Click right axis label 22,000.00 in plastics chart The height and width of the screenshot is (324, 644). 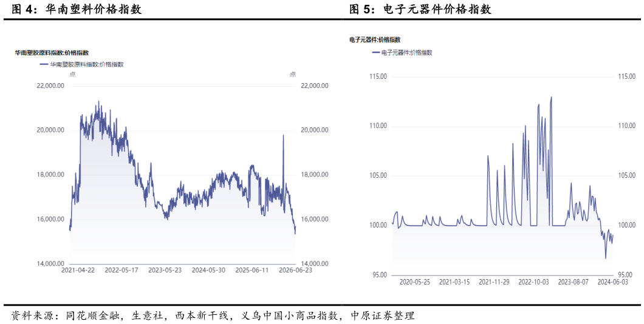tap(315, 86)
